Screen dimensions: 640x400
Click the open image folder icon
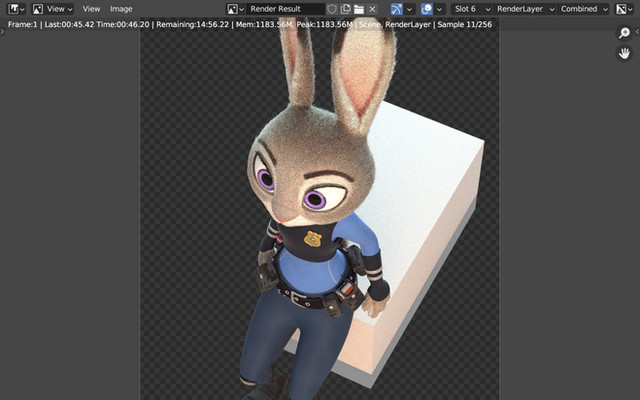(359, 9)
